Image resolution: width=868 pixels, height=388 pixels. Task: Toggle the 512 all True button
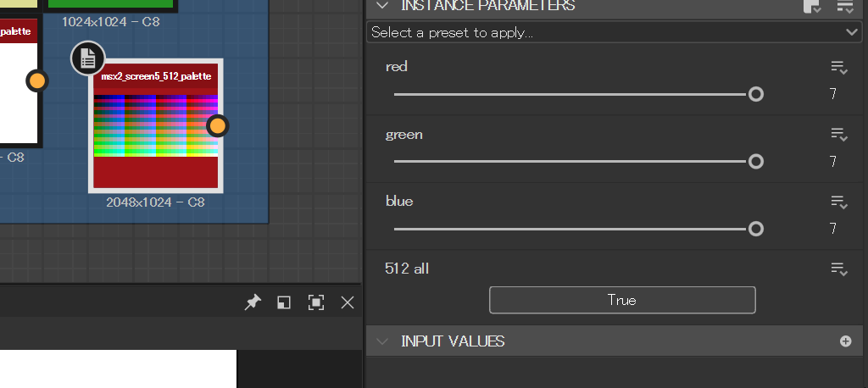click(x=621, y=300)
